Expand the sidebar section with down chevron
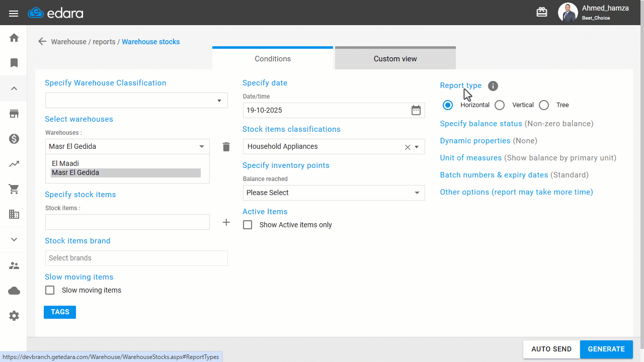This screenshot has width=644, height=362. (14, 239)
